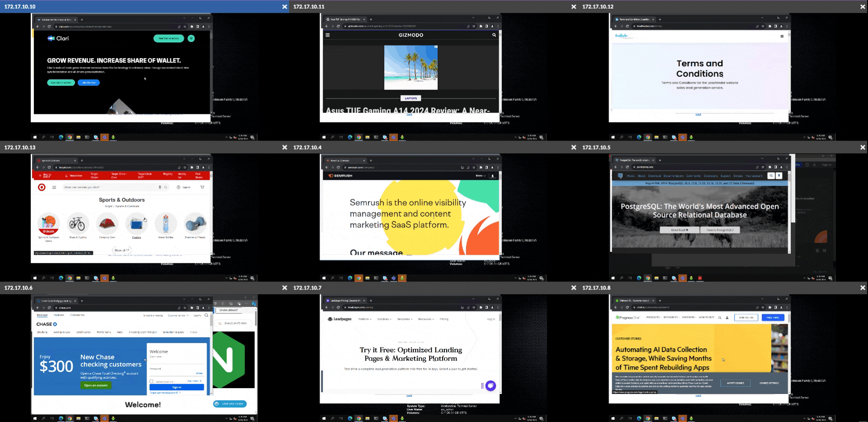
Task: Open Gizmodo hamburger menu in 172.17.10.11
Action: pyautogui.click(x=328, y=35)
